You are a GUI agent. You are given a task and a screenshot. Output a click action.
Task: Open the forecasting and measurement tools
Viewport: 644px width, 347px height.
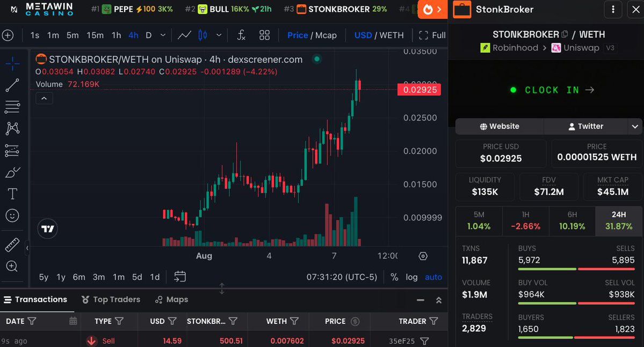(12, 151)
